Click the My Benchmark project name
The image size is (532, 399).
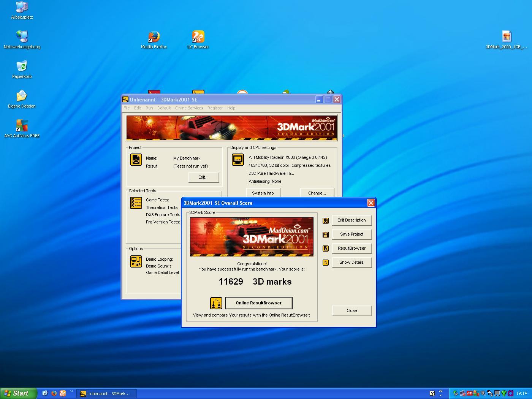click(187, 158)
